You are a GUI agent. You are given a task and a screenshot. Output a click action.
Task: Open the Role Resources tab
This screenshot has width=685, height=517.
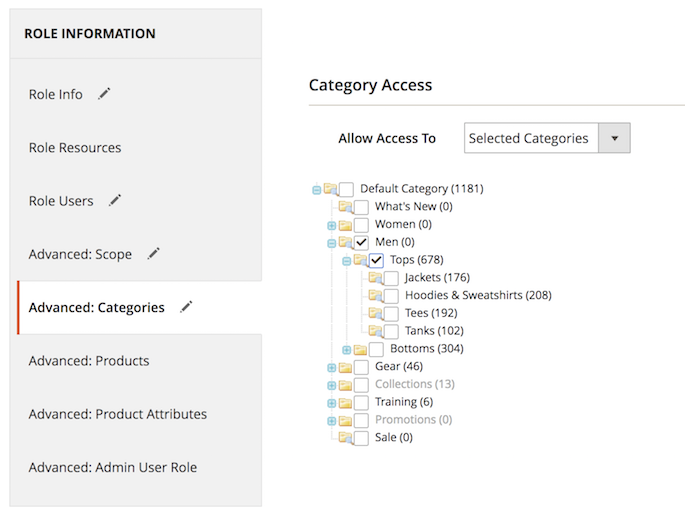(75, 148)
